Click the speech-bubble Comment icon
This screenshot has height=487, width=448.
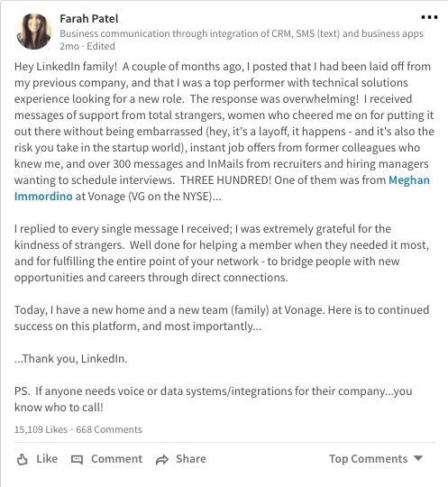click(77, 460)
